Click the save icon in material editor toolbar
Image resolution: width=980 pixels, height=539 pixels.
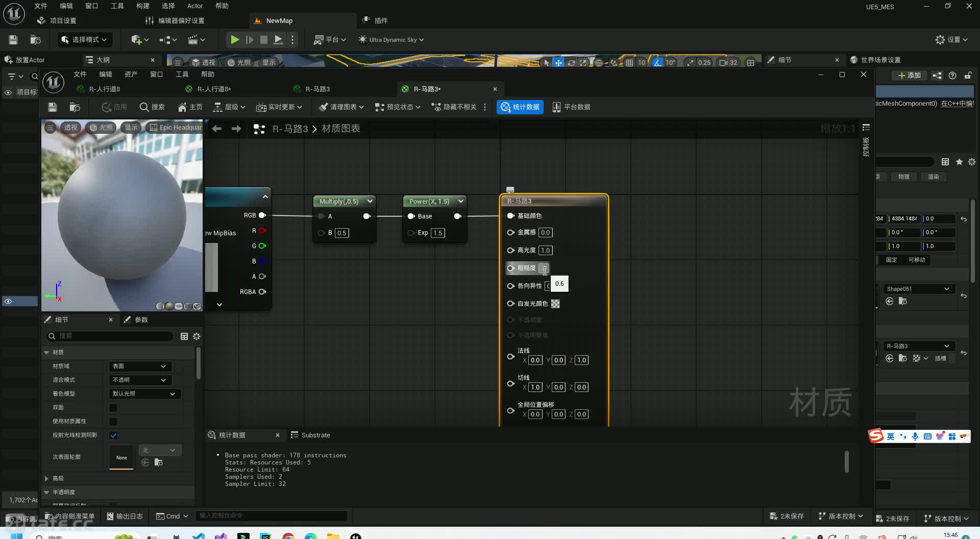pyautogui.click(x=52, y=107)
